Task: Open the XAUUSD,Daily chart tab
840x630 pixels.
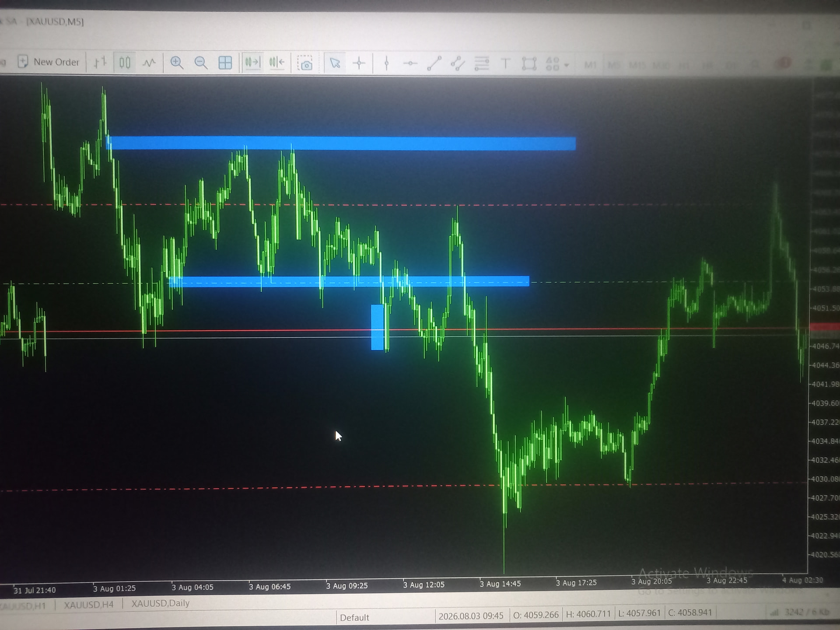Action: 160,603
